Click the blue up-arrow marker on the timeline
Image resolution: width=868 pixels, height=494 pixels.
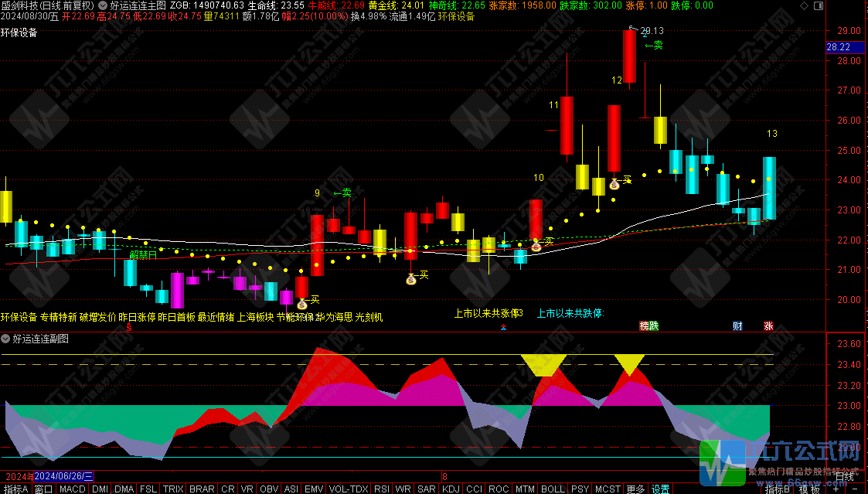tap(503, 327)
